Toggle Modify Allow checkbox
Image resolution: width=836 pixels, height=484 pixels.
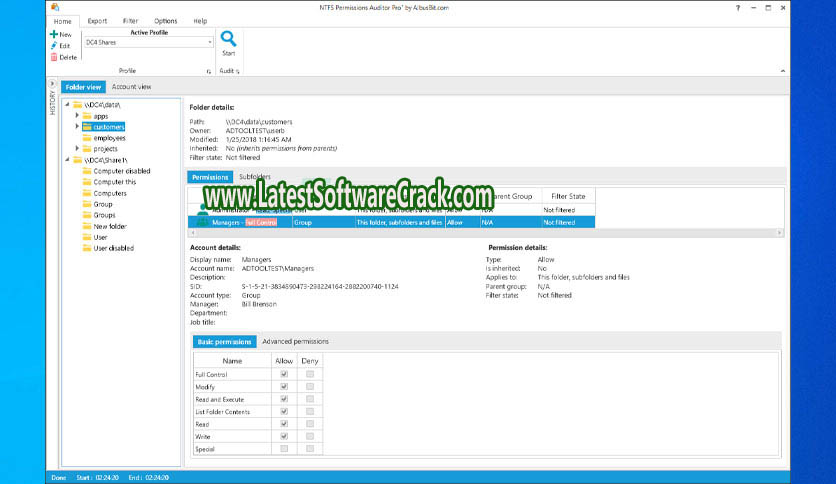click(284, 386)
